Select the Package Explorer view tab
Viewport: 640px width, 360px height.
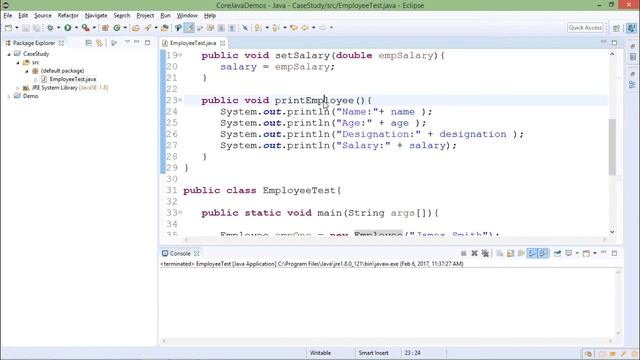pyautogui.click(x=34, y=43)
